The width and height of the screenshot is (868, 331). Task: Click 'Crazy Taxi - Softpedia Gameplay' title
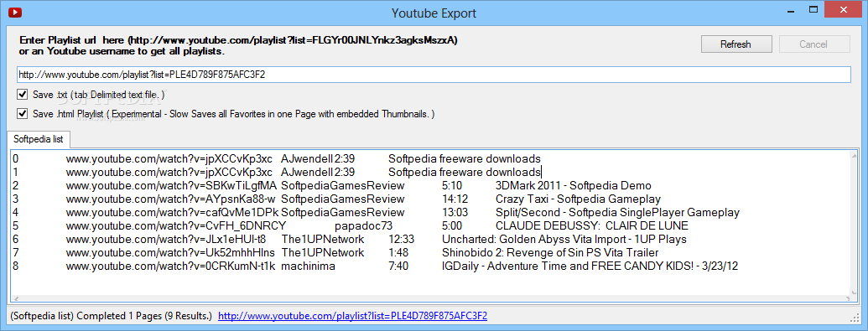[x=578, y=199]
